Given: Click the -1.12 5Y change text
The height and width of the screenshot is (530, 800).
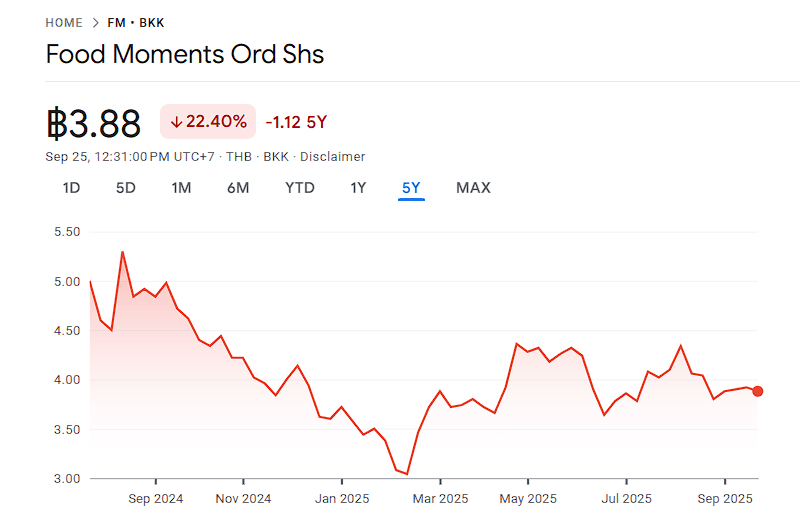Looking at the screenshot, I should pyautogui.click(x=296, y=122).
